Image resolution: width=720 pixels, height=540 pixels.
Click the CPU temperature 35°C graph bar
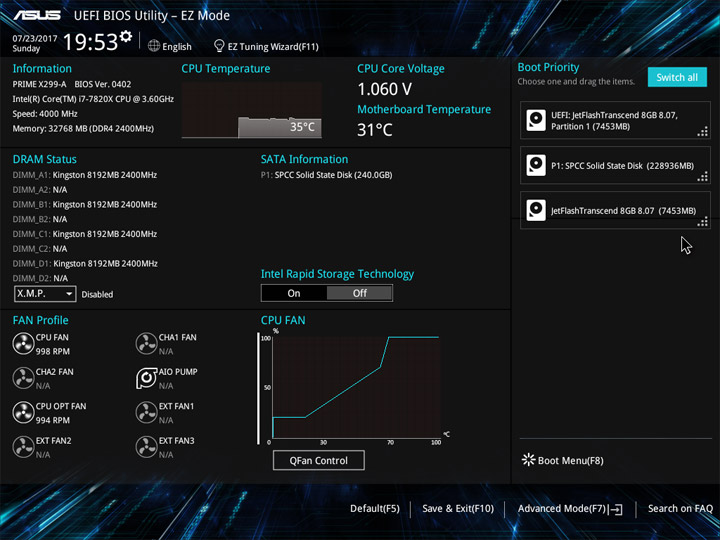(280, 127)
